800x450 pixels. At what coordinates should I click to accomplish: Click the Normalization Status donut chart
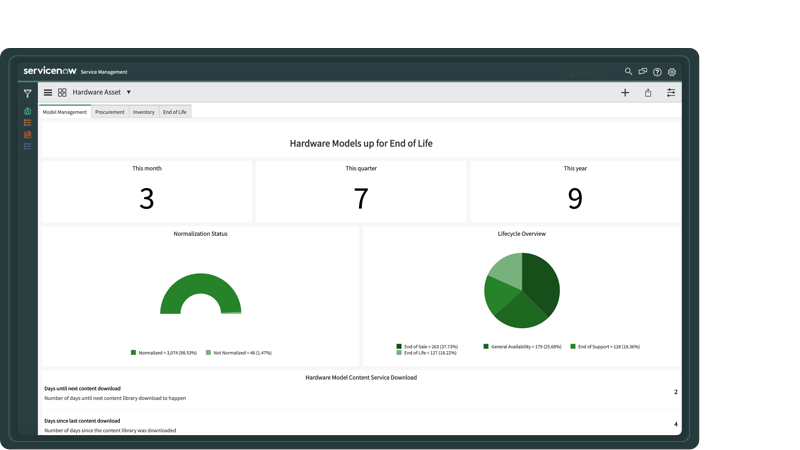point(201,284)
